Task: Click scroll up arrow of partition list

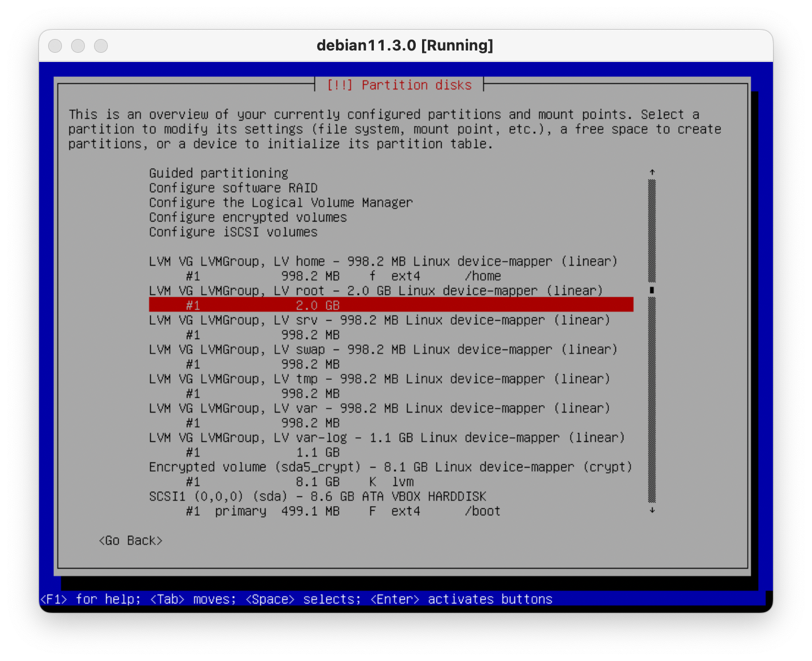Action: tap(652, 172)
